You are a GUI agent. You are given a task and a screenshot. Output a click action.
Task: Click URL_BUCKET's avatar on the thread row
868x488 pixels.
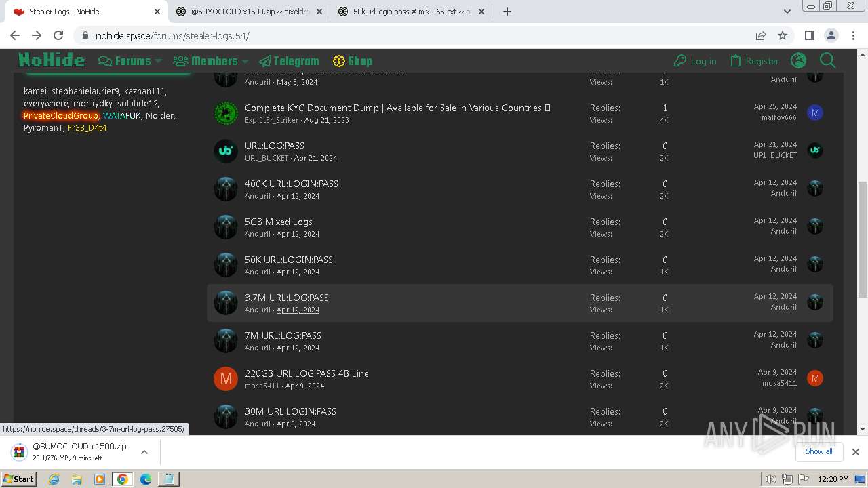(x=226, y=150)
